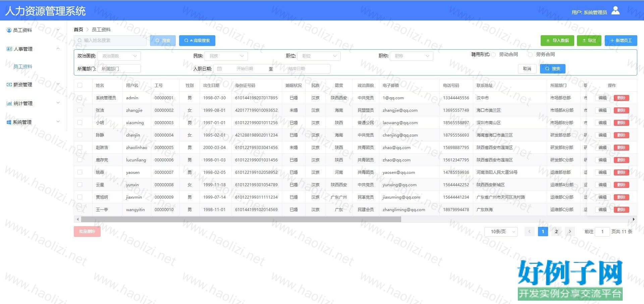This screenshot has height=304, width=644.
Task: Select the 劳动合同 radio button
Action: pos(494,55)
